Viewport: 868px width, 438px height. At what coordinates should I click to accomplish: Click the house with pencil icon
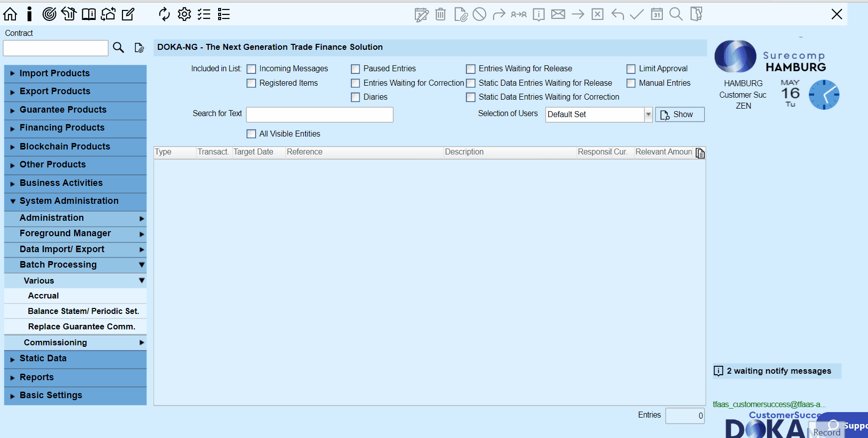pos(69,14)
